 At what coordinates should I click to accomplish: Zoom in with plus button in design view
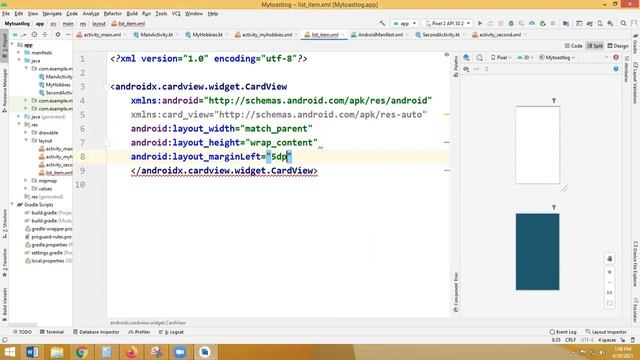(609, 272)
